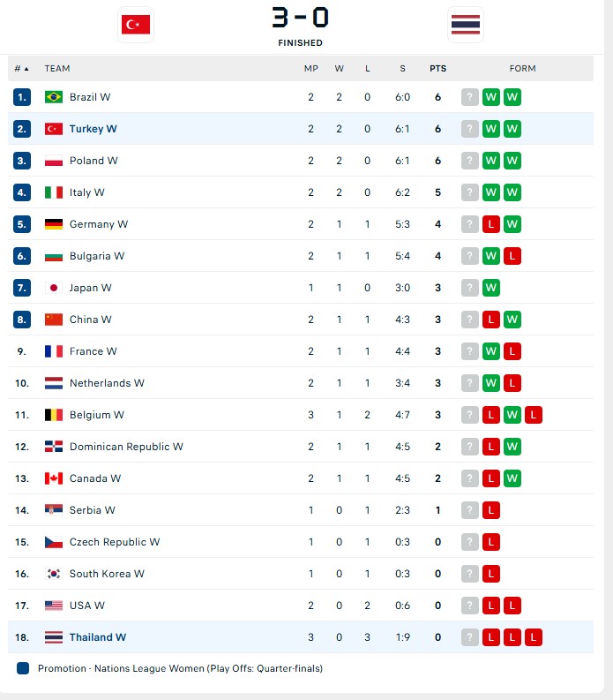613x700 pixels.
Task: Open the Netherlands W team link
Action: point(107,383)
